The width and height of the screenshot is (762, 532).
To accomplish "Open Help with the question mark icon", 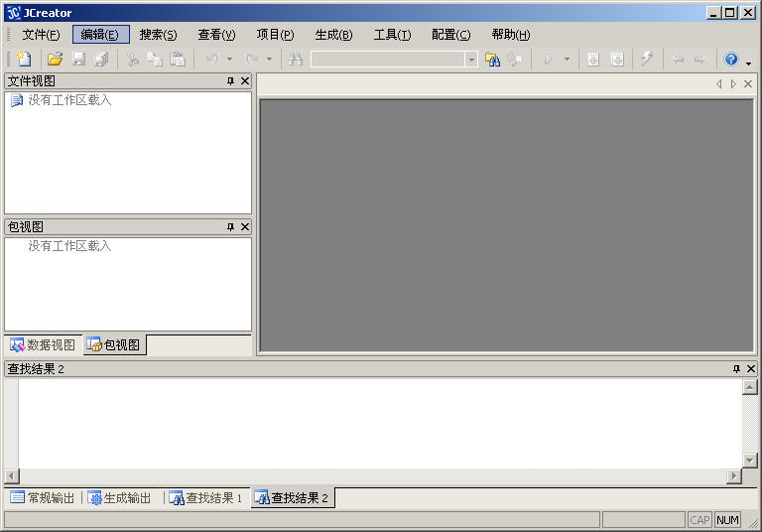I will tap(731, 60).
